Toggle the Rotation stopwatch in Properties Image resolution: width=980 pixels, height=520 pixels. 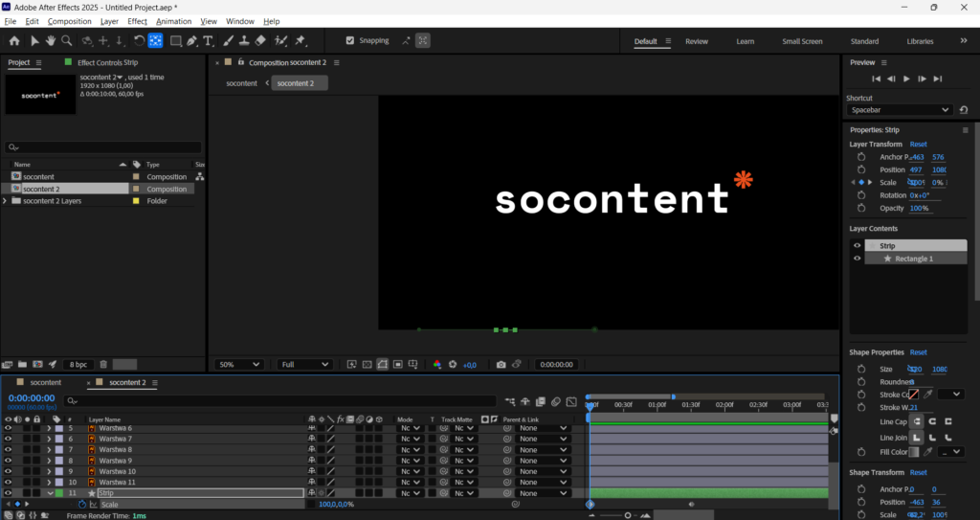point(861,195)
